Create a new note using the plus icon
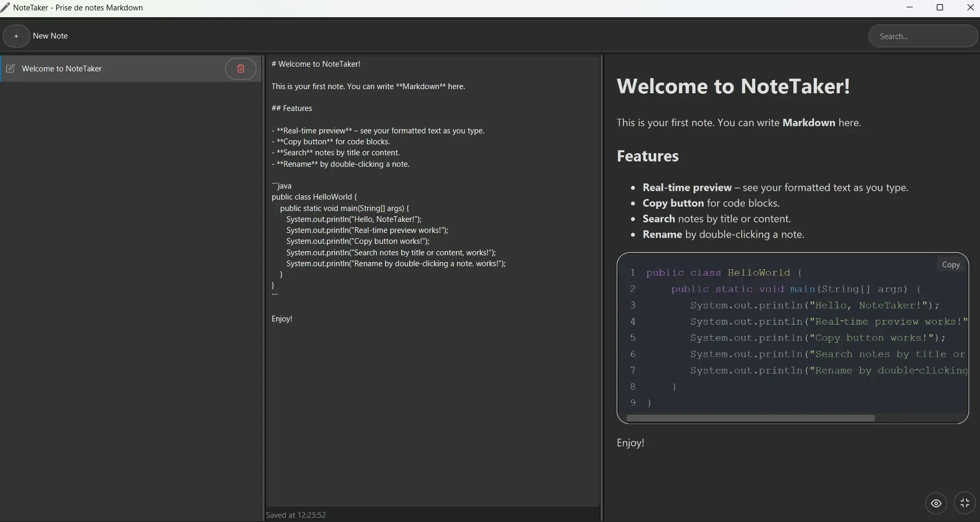The height and width of the screenshot is (522, 980). (x=16, y=35)
